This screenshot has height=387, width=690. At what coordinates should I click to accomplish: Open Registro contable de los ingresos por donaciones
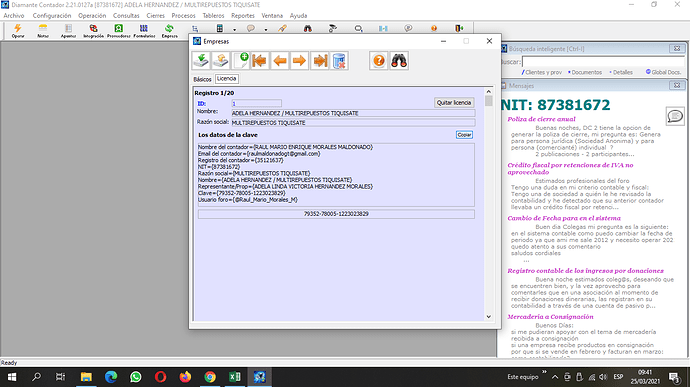(585, 271)
